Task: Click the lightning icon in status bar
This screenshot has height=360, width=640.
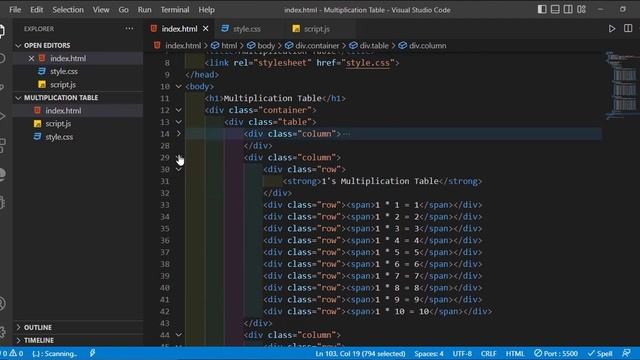Action: point(92,353)
